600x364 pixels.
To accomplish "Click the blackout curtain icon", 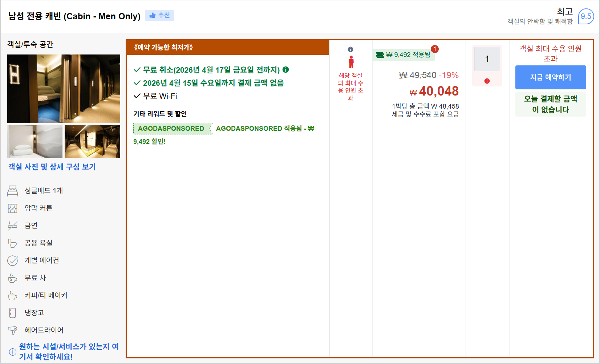I will point(13,208).
